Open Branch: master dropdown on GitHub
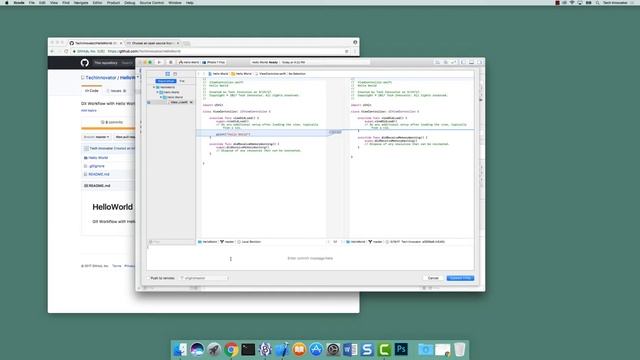Viewport: 640px width, 360px height. 96,137
